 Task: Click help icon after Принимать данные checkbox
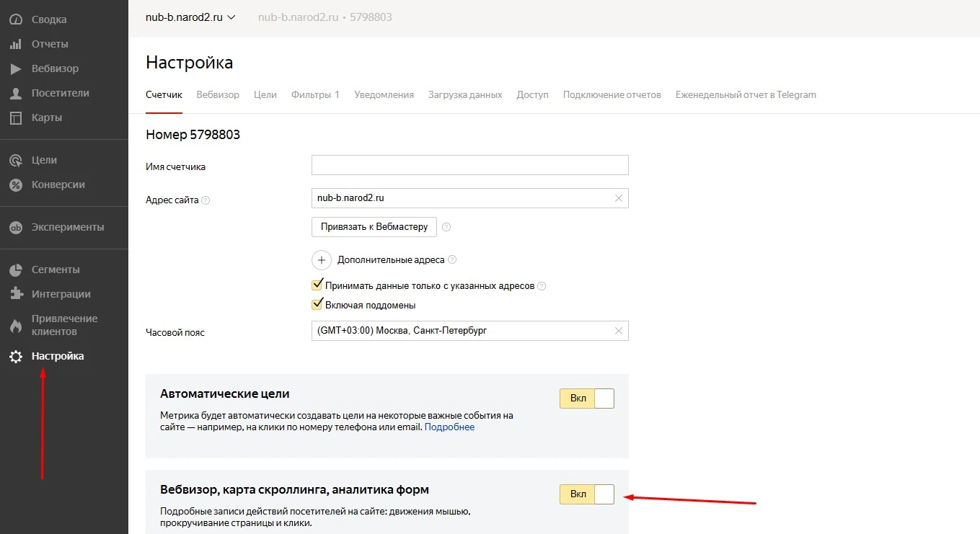click(x=542, y=286)
